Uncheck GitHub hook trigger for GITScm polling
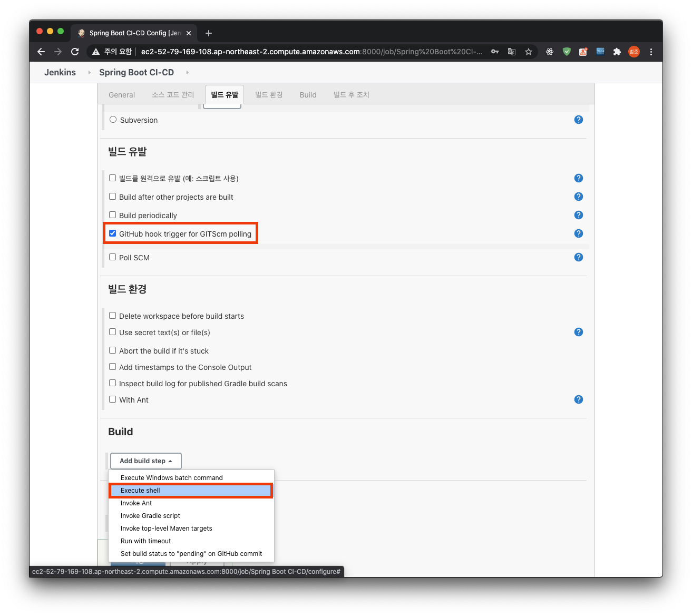 (112, 233)
